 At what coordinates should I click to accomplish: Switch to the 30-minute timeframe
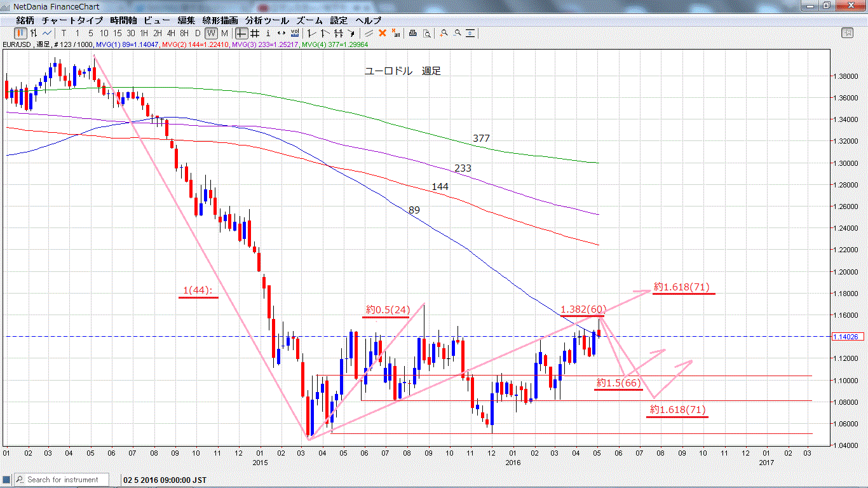(130, 32)
